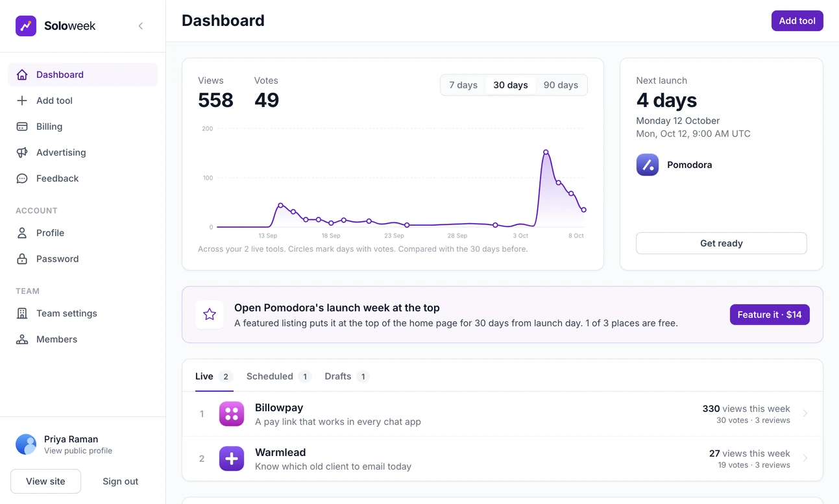Collapse the sidebar with the chevron
839x504 pixels.
141,26
